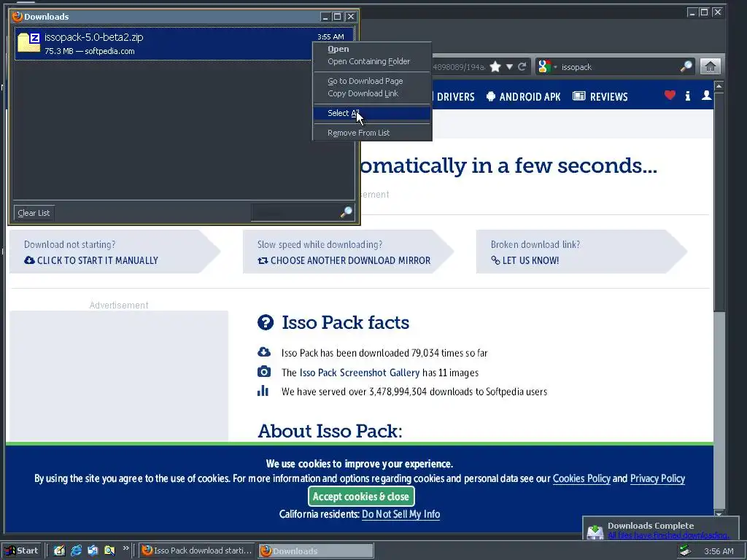Click the issopack zip file icon
The width and height of the screenshot is (747, 560).
[28, 43]
